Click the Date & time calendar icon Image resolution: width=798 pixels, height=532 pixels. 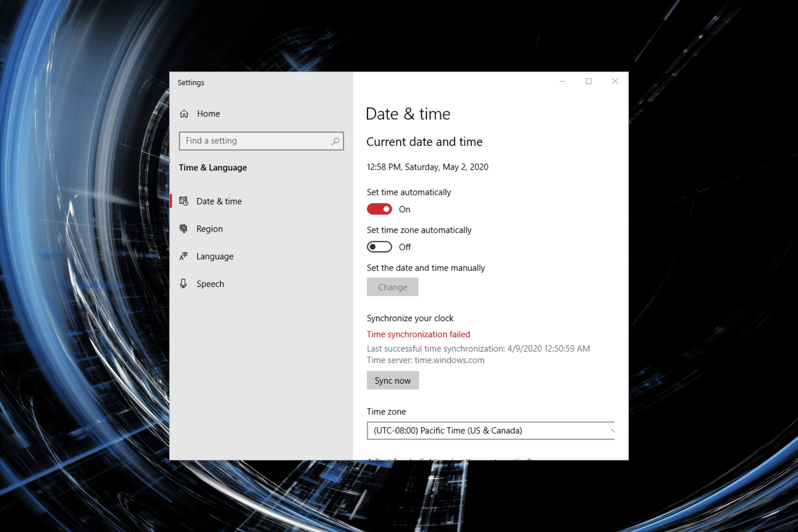click(184, 201)
